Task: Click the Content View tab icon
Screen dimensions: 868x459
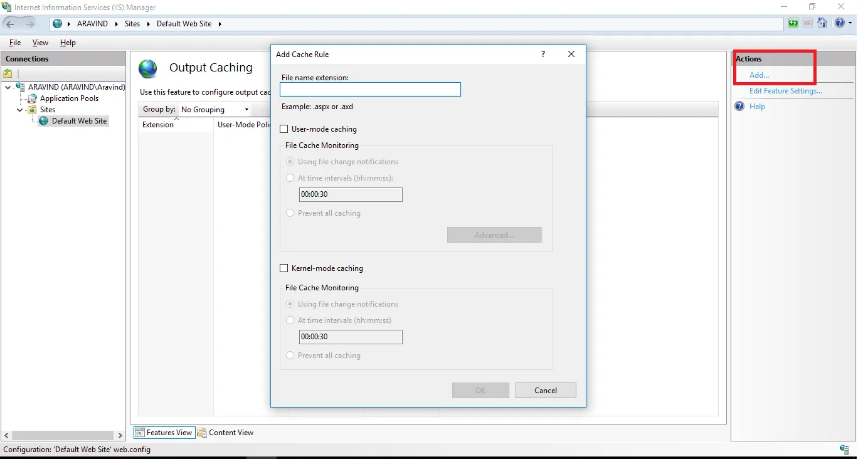Action: 202,433
